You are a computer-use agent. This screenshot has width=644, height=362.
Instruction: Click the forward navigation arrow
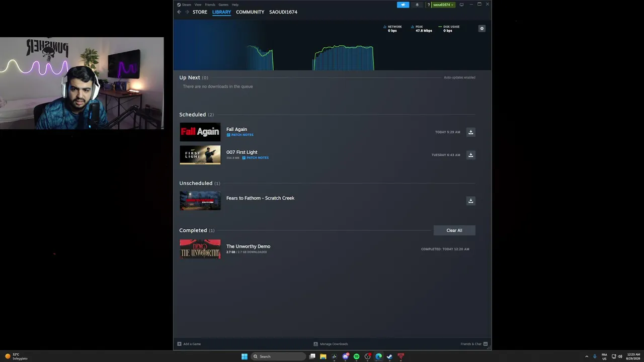pyautogui.click(x=187, y=12)
